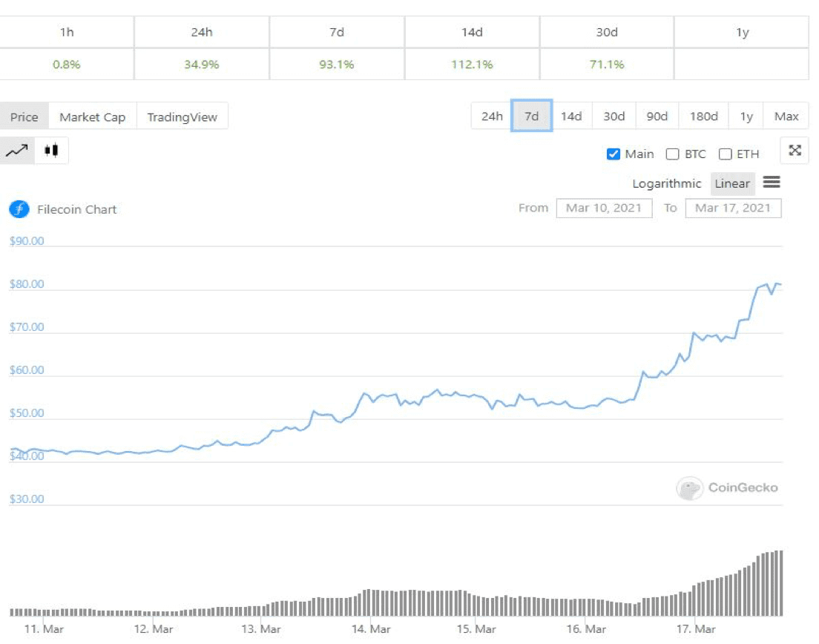Uncheck the Main checkbox
Viewport: 819px width, 644px height.
(614, 154)
